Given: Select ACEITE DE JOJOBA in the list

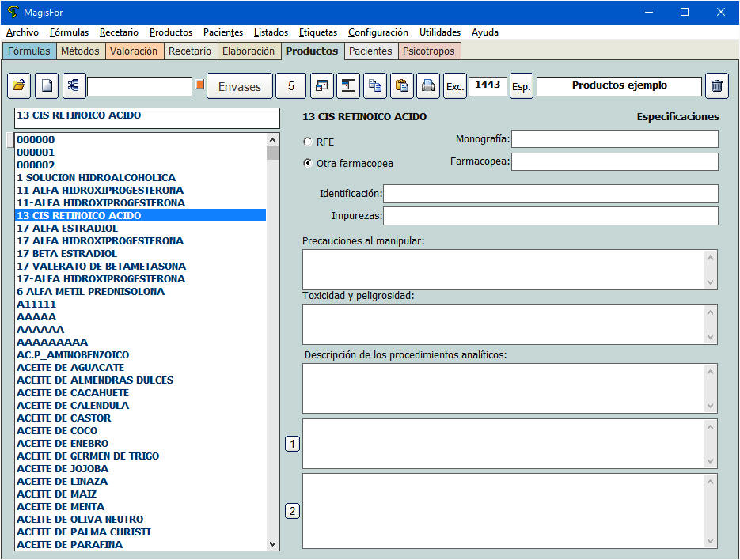Looking at the screenshot, I should click(x=141, y=469).
